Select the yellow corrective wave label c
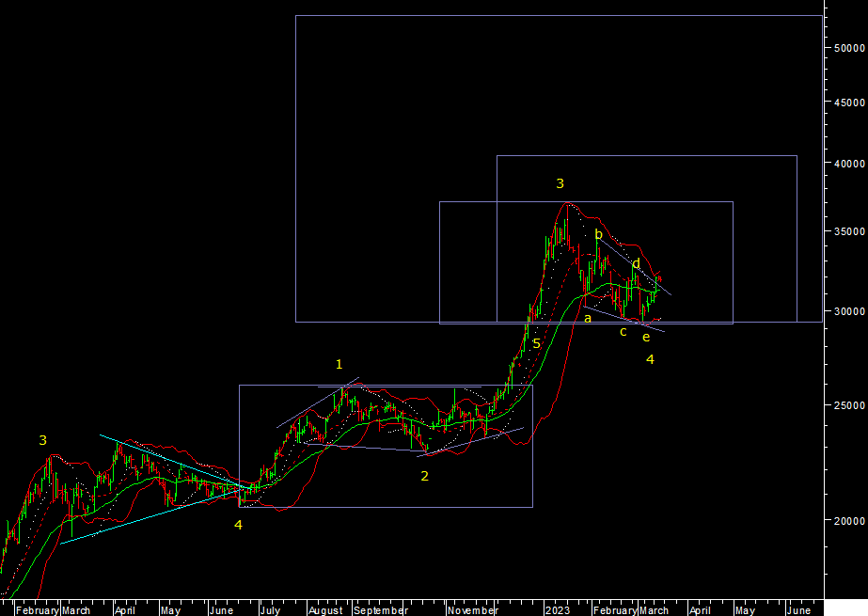The width and height of the screenshot is (868, 616). click(623, 332)
